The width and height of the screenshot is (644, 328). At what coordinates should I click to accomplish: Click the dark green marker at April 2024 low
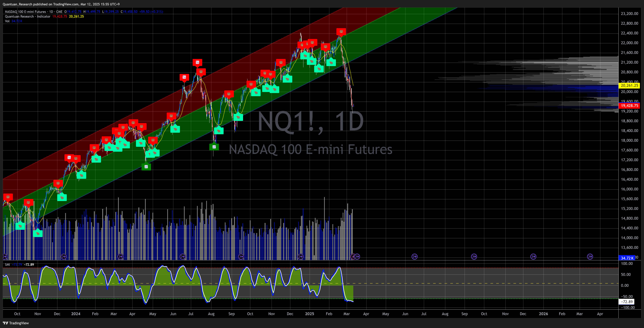tap(146, 166)
